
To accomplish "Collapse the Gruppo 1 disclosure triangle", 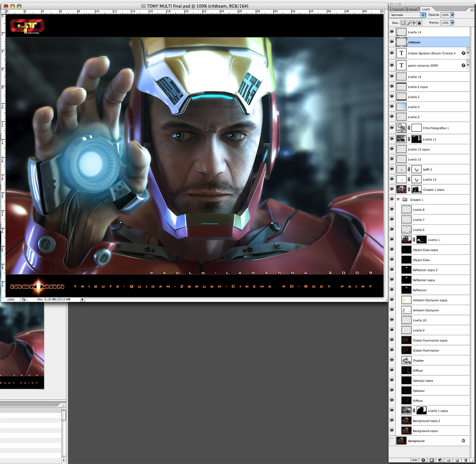I will click(x=398, y=199).
